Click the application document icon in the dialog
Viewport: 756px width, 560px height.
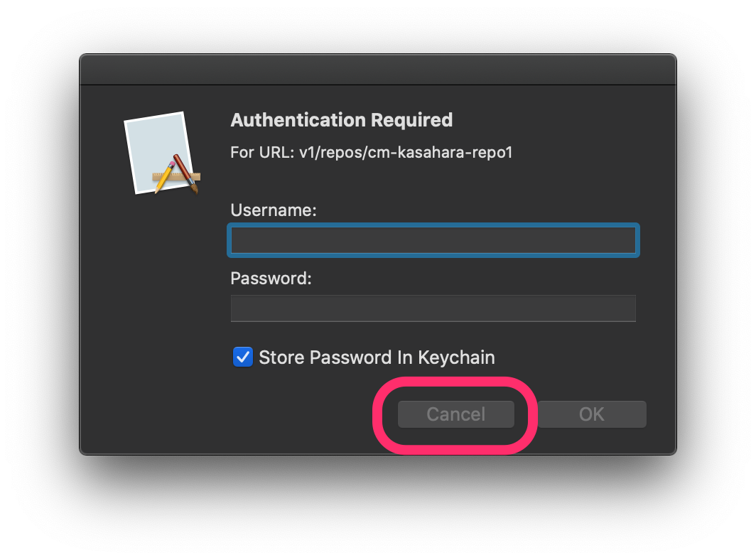[162, 152]
